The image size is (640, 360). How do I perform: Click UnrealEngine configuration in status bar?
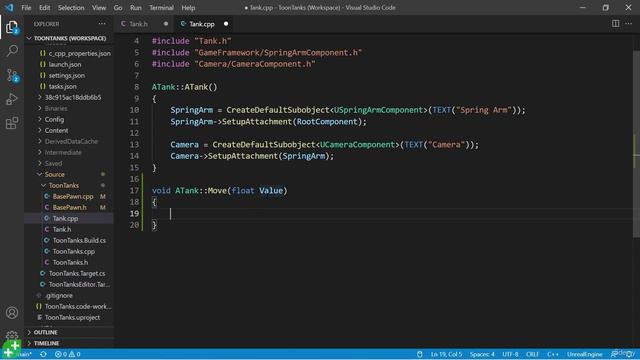(x=584, y=354)
